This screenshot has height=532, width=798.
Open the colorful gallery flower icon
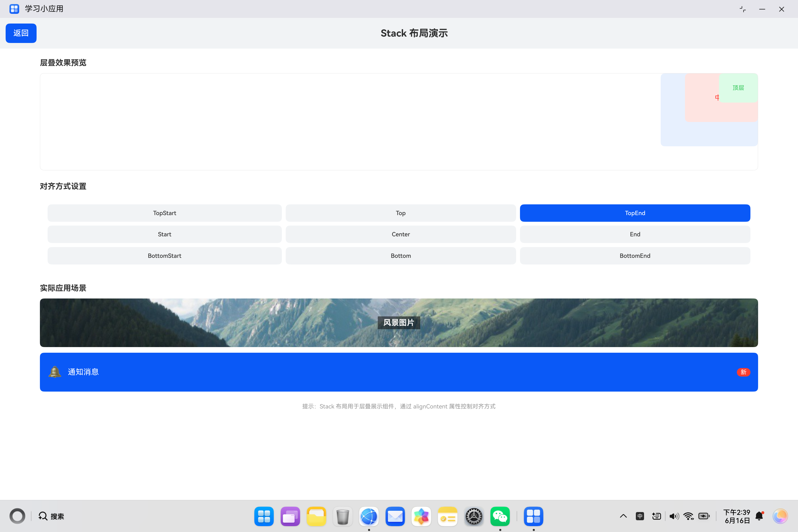pyautogui.click(x=422, y=516)
